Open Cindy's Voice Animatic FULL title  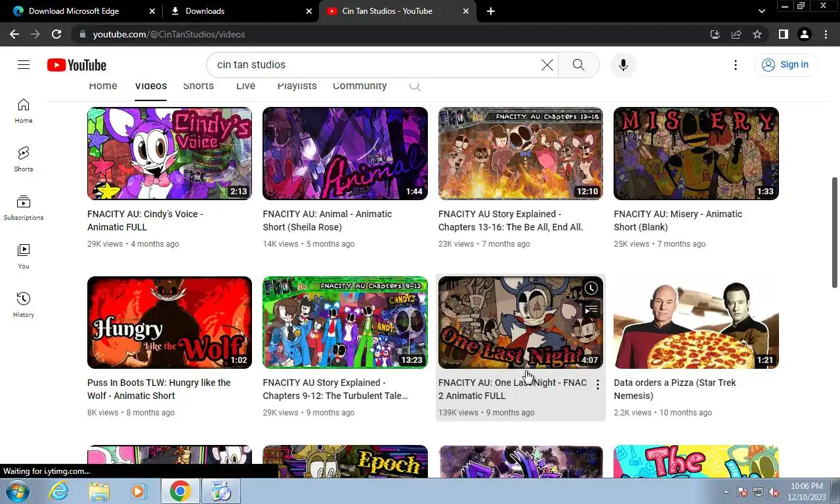pos(146,220)
